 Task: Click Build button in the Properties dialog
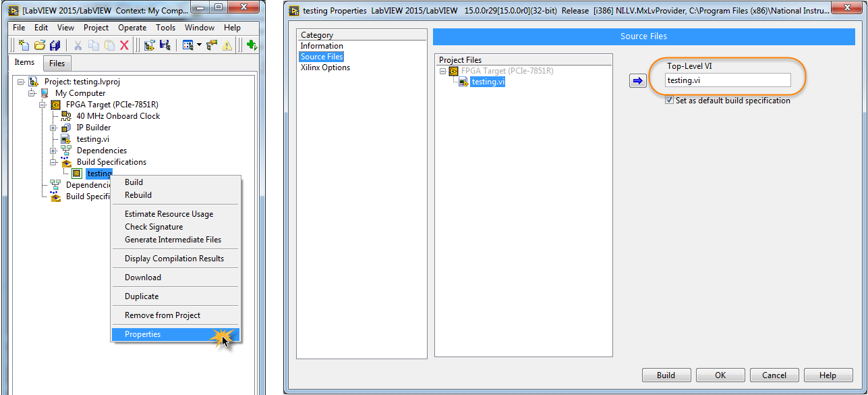click(666, 375)
